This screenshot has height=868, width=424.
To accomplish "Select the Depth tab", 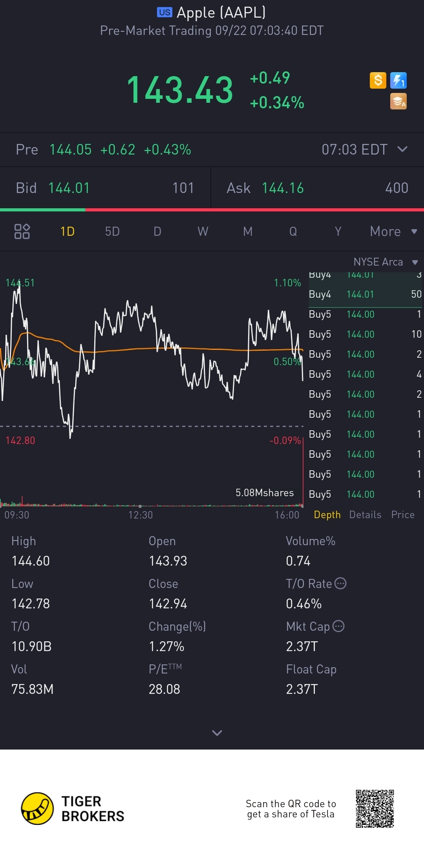I will [327, 515].
